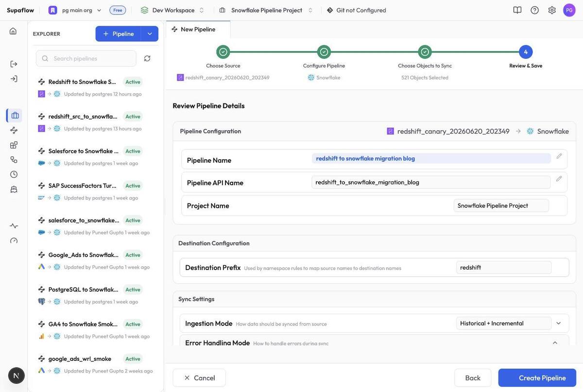Click the completed Choose Source step icon
Image resolution: width=583 pixels, height=392 pixels.
click(223, 52)
